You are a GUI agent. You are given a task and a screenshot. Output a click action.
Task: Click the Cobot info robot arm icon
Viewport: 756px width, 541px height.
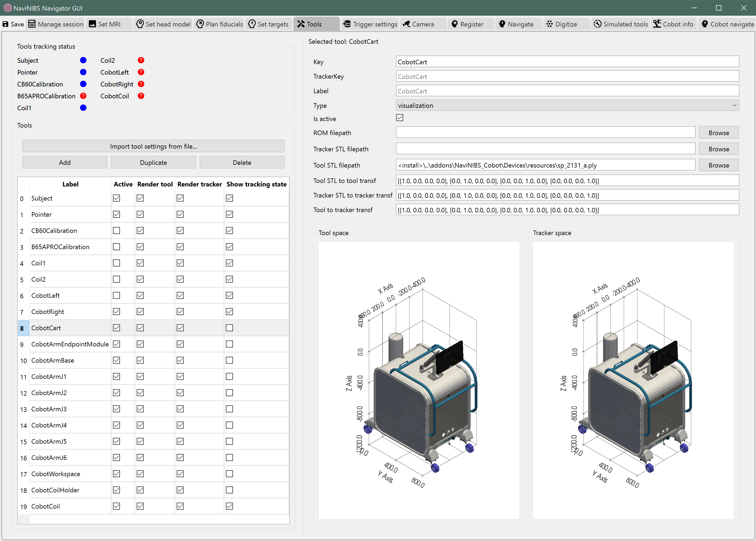pos(657,24)
